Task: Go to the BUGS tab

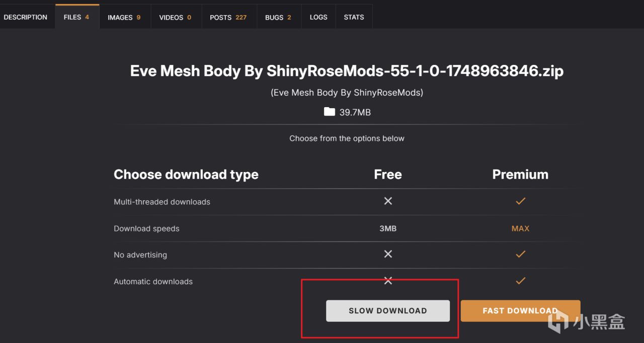Action: [x=278, y=17]
